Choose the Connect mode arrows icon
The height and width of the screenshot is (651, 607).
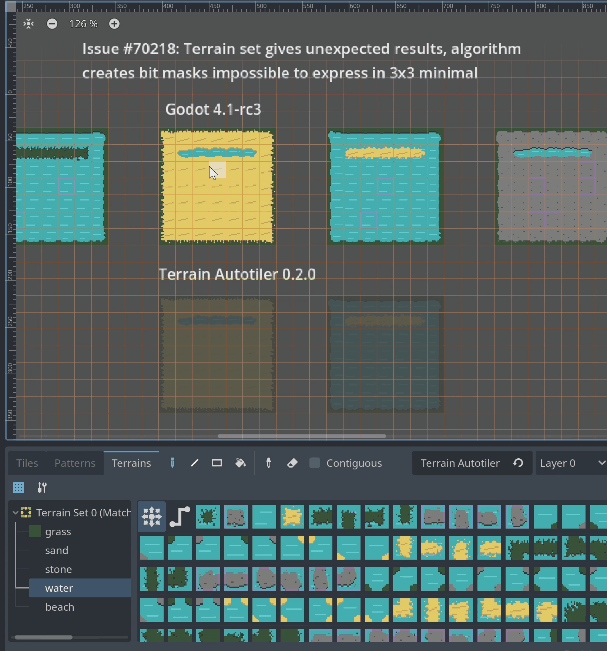click(152, 517)
